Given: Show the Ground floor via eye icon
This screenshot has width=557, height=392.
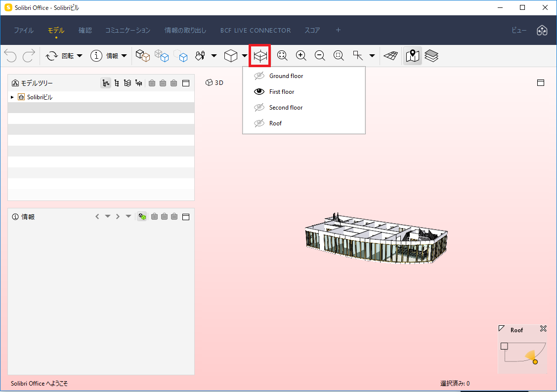Looking at the screenshot, I should point(259,76).
